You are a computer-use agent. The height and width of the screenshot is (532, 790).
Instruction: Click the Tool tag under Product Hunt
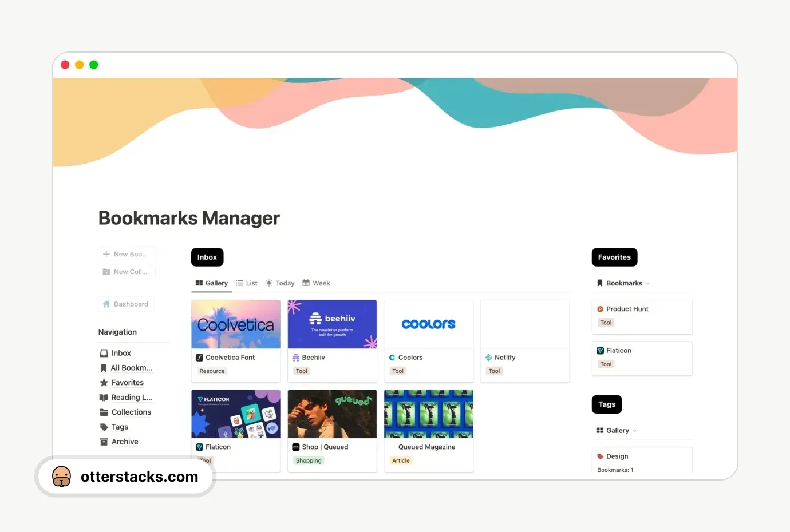click(606, 323)
